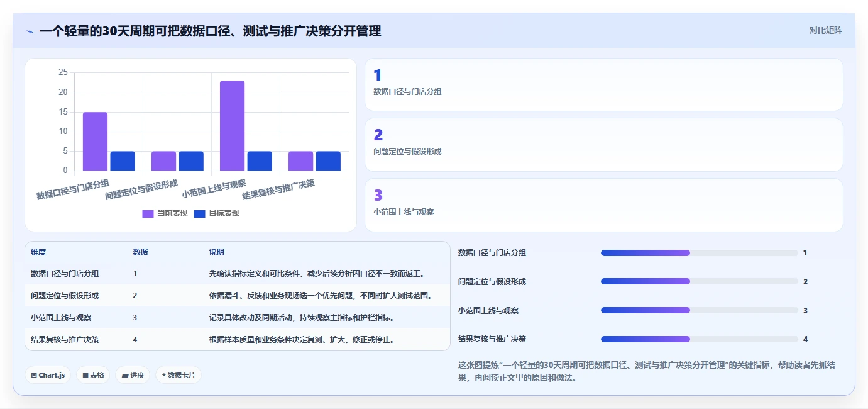
Task: Select table cell 结果复核与推广决策 in 维度 column
Action: pyautogui.click(x=65, y=339)
